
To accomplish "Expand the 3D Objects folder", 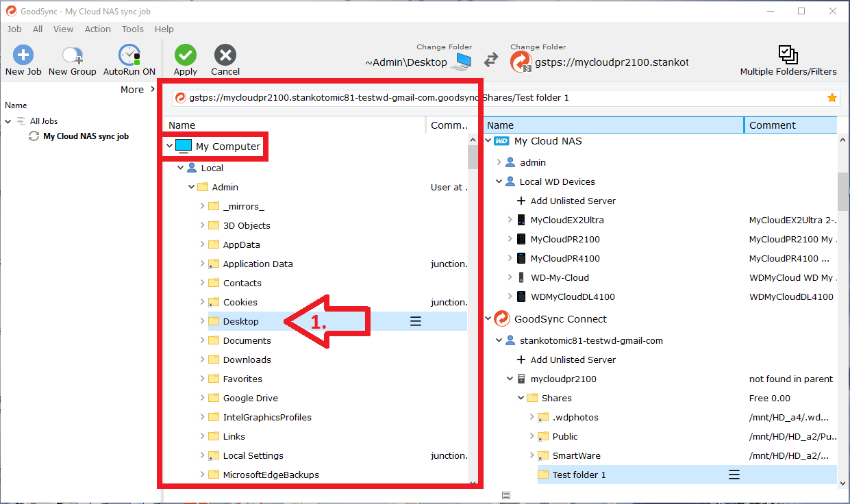I will (x=202, y=225).
